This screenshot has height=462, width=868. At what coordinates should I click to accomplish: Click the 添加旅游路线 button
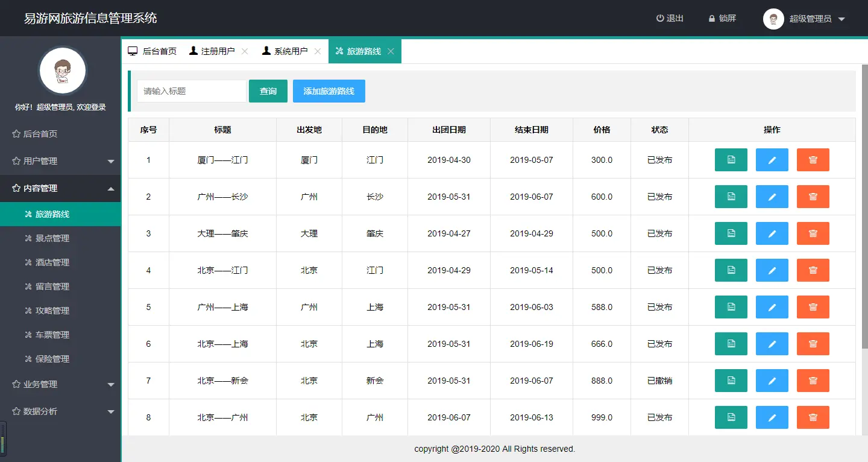(329, 90)
